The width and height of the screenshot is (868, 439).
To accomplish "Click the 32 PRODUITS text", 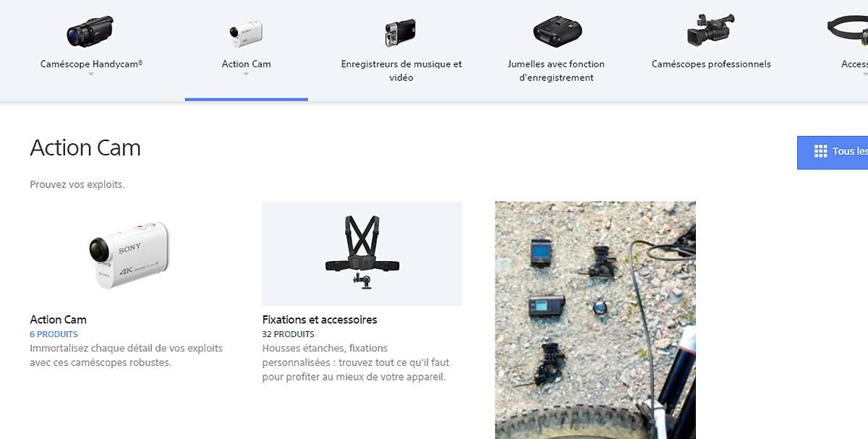I will (288, 334).
